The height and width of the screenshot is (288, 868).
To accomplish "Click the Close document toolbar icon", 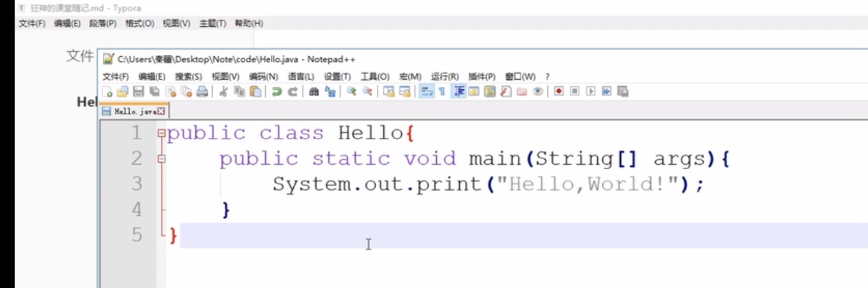I will 170,91.
